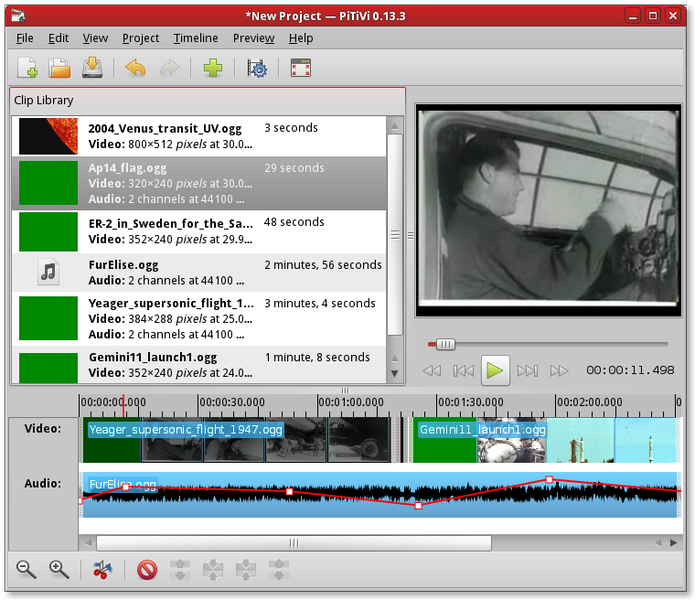Screen dimensions: 695x600
Task: Open a project with the folder icon
Action: coord(60,68)
